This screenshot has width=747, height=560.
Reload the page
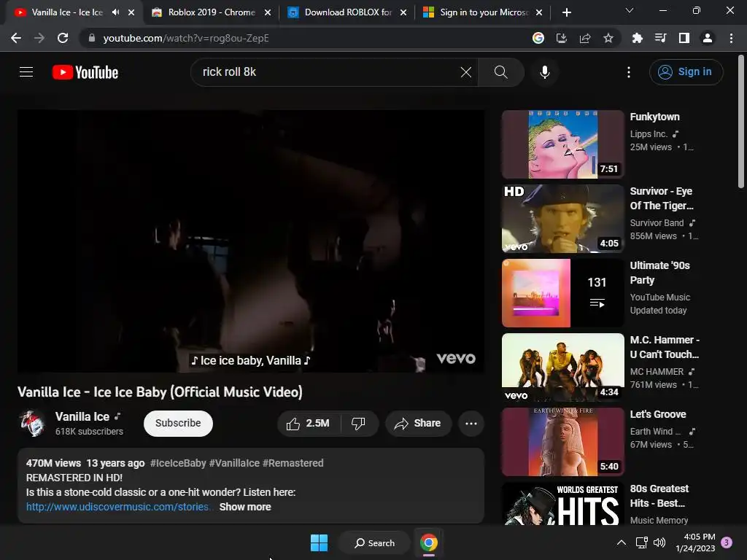click(x=63, y=38)
